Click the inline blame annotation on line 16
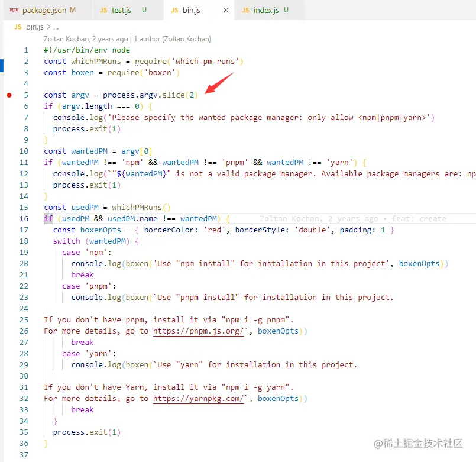Image resolution: width=476 pixels, height=462 pixels. click(353, 219)
